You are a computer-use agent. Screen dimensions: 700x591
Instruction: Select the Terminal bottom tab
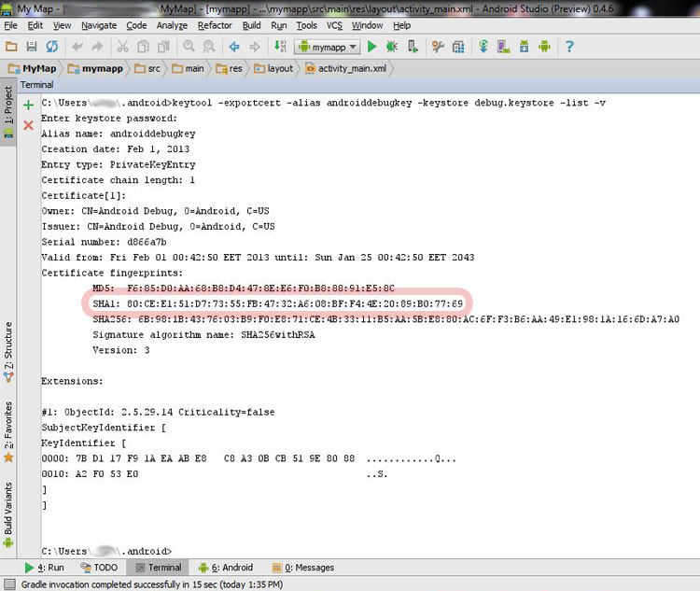pos(158,568)
